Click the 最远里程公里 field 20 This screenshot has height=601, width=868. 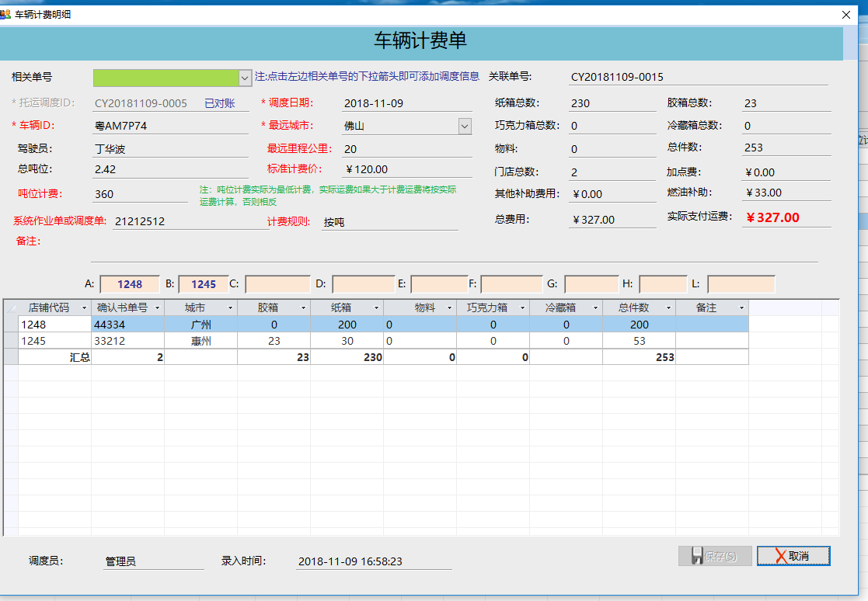[407, 149]
